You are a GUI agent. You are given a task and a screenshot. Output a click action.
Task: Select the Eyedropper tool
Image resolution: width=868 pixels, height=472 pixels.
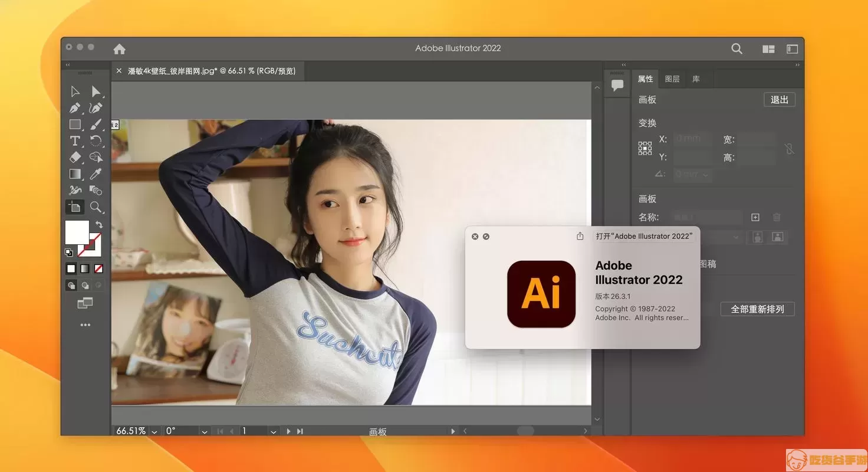pyautogui.click(x=96, y=174)
